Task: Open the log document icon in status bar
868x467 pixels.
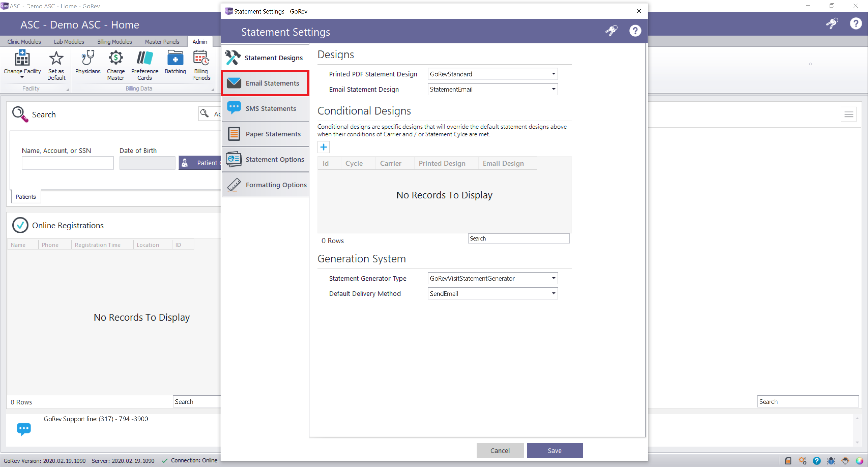Action: (x=788, y=461)
